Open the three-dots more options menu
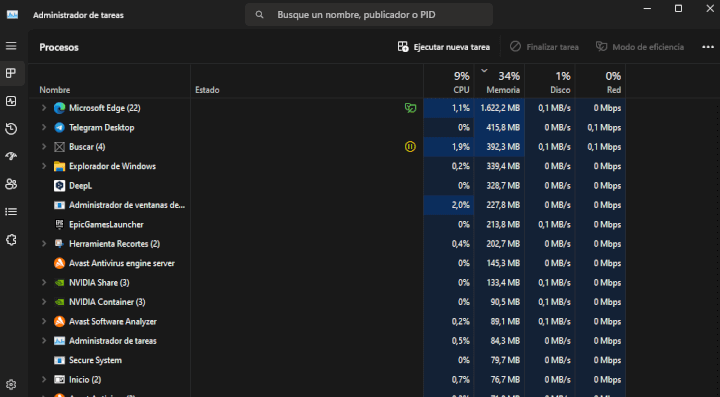Viewport: 720px width, 397px height. coord(708,47)
